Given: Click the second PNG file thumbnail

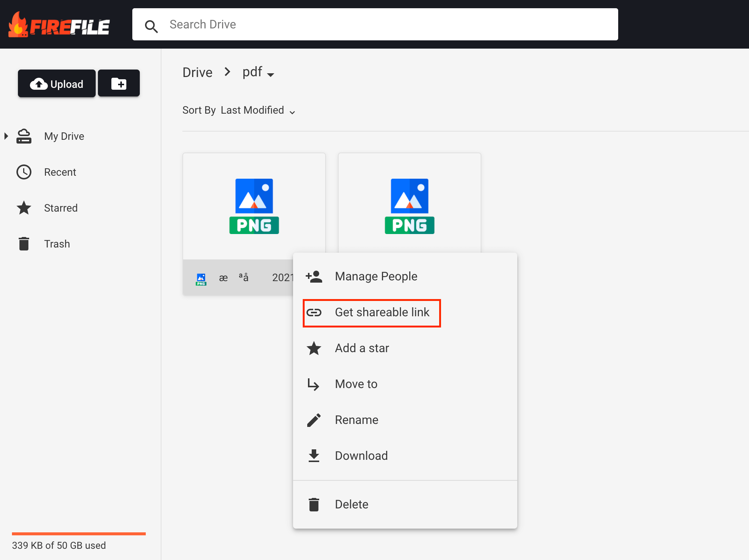Looking at the screenshot, I should [x=409, y=206].
